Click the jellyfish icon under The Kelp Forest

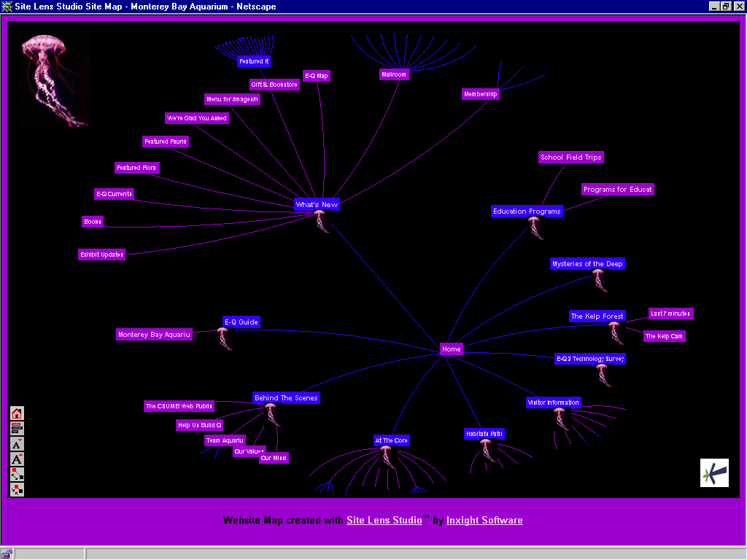click(x=616, y=332)
